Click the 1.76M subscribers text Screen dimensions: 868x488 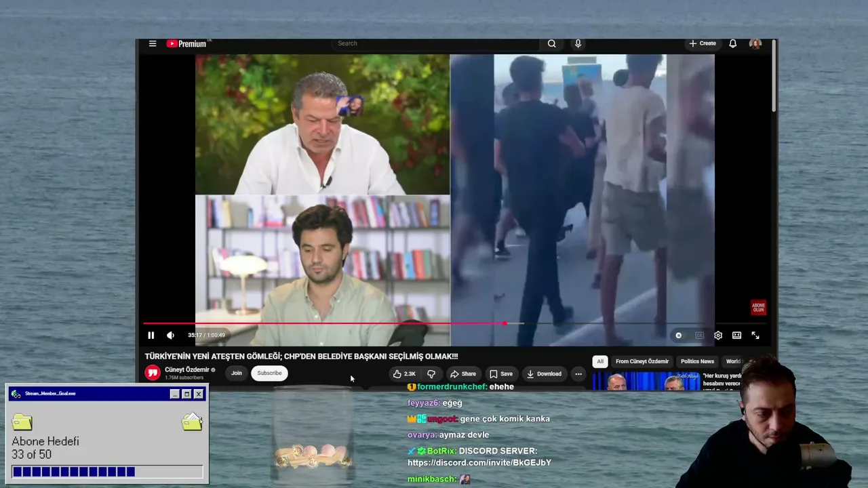[184, 378]
